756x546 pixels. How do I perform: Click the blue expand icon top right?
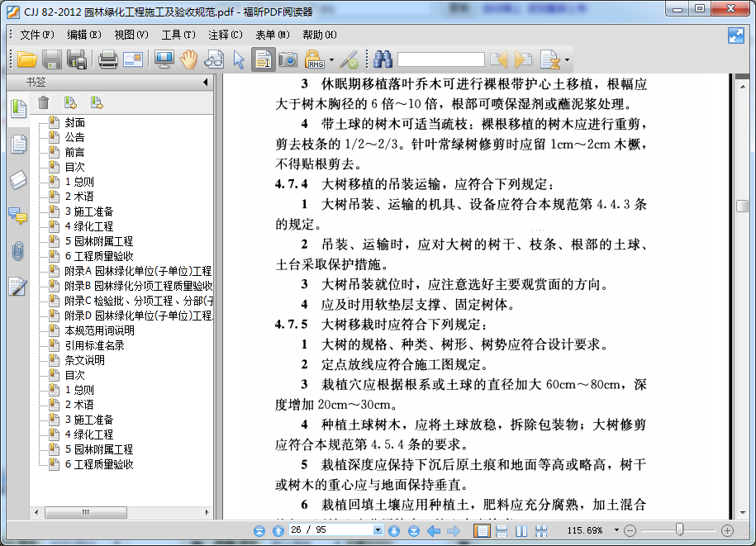click(736, 36)
